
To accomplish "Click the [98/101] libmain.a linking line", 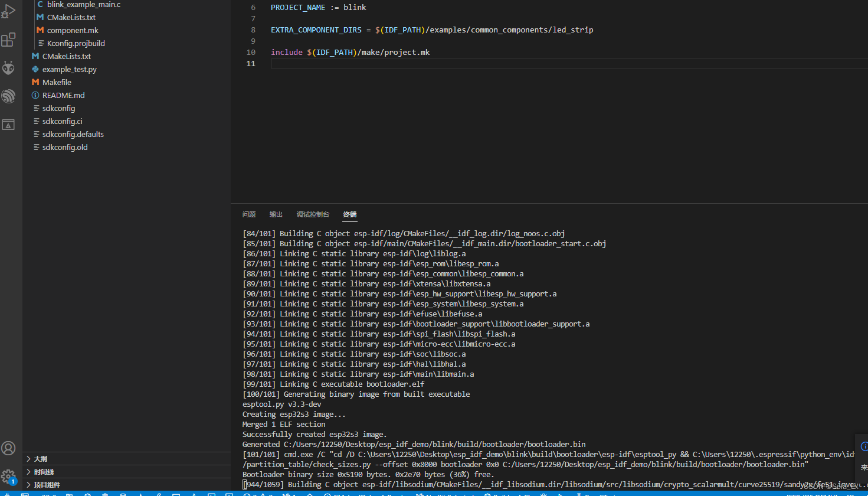I will [358, 374].
